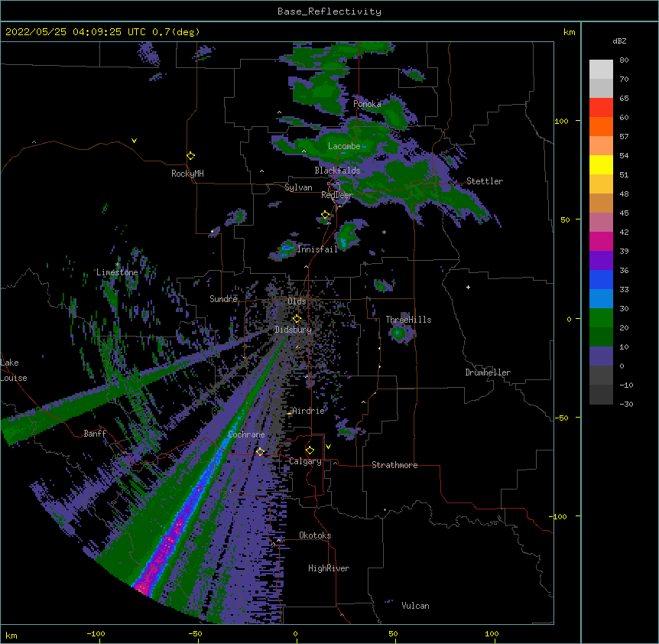Click the 50 tick on the bottom axis

(393, 634)
